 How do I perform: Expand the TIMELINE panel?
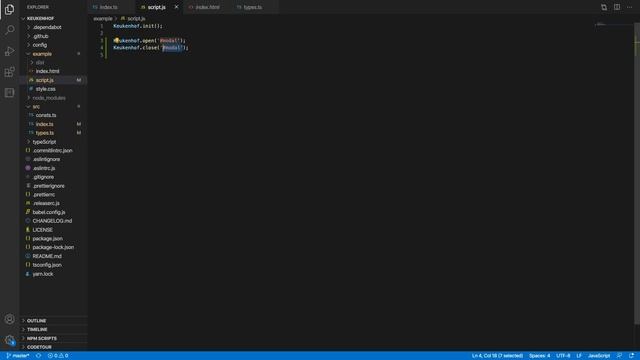[37, 329]
